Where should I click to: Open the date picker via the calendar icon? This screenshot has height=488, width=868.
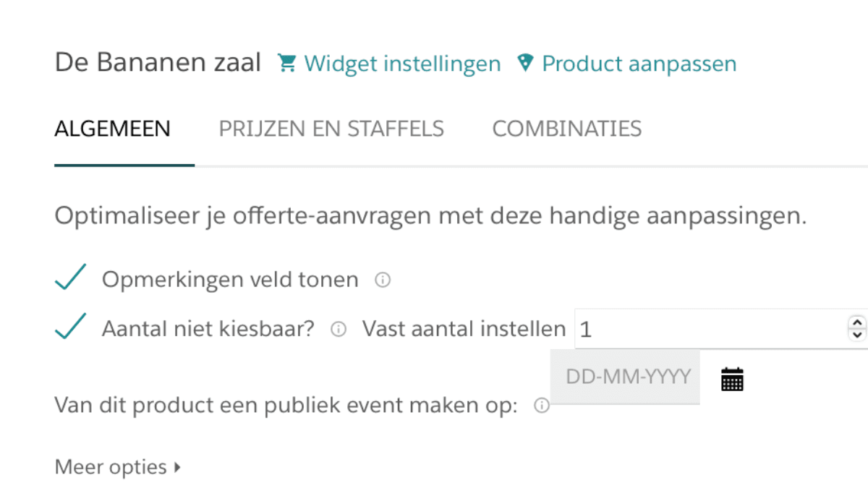click(x=731, y=377)
